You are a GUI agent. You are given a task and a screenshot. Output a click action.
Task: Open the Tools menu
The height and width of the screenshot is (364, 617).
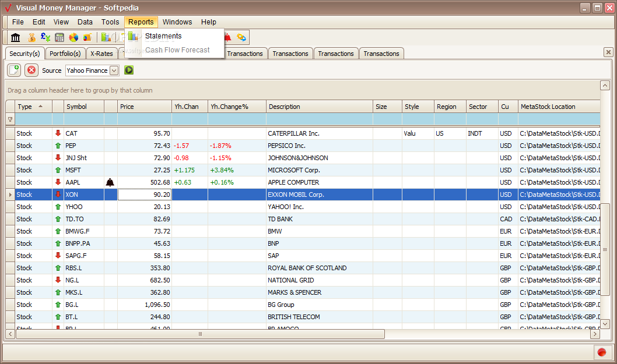(110, 22)
